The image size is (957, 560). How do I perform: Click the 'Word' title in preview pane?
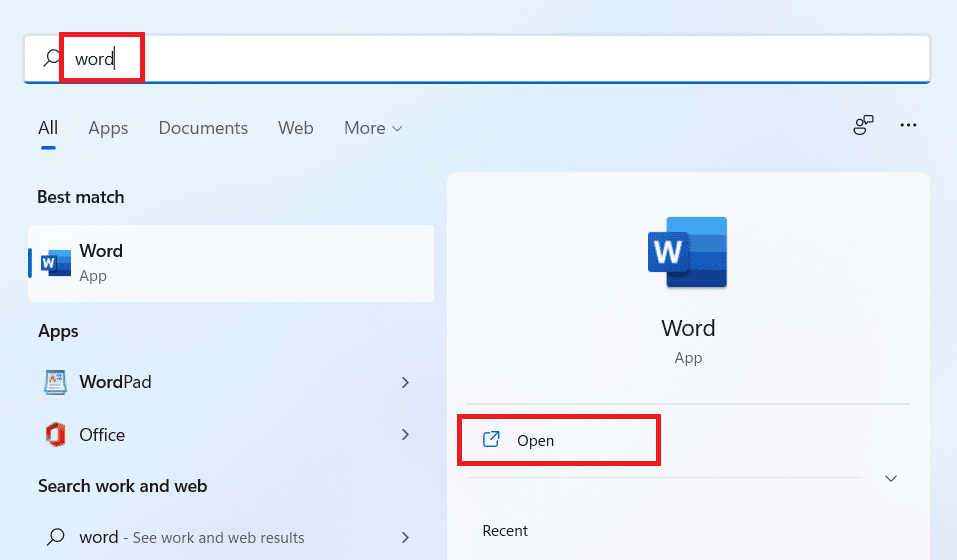tap(688, 328)
